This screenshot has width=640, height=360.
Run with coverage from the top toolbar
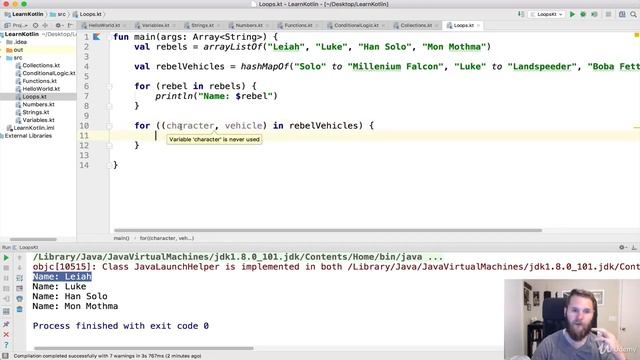point(594,14)
